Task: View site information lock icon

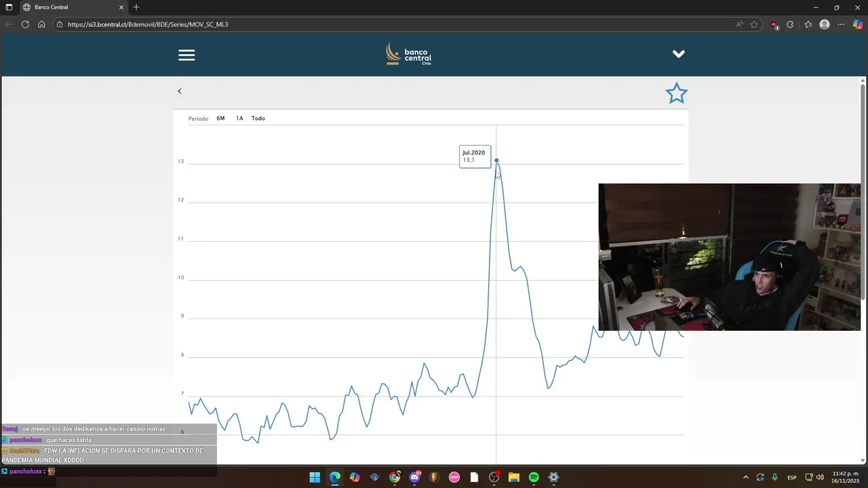Action: pos(60,24)
